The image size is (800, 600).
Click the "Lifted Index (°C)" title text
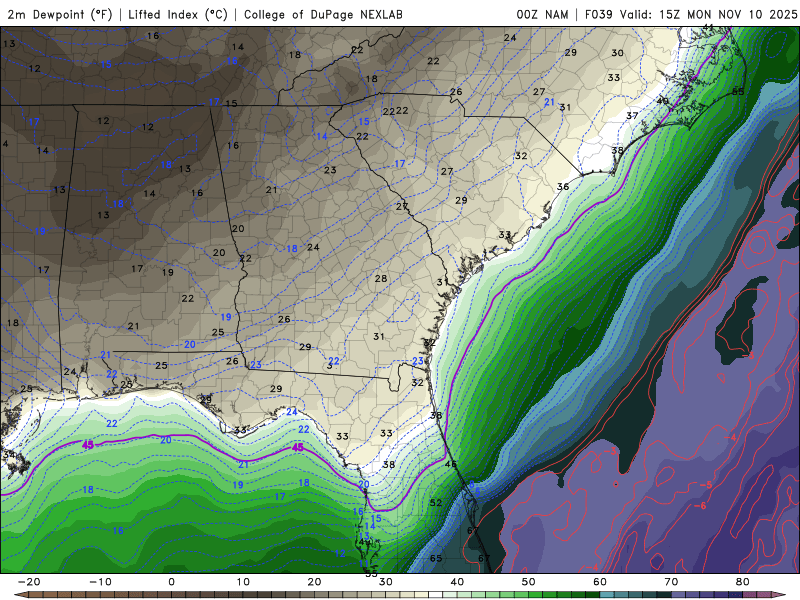(x=178, y=14)
